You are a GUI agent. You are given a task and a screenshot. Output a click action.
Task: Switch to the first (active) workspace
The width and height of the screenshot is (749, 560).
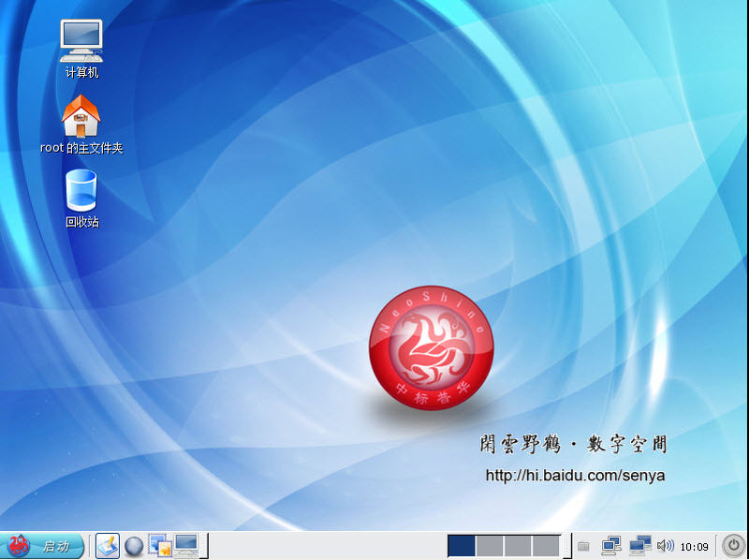[x=462, y=546]
